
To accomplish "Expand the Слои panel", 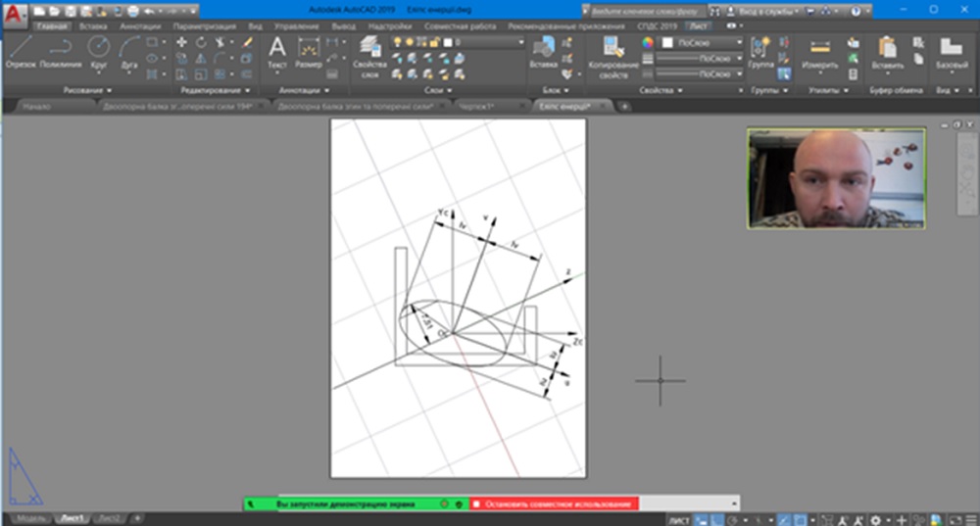I will click(x=437, y=90).
